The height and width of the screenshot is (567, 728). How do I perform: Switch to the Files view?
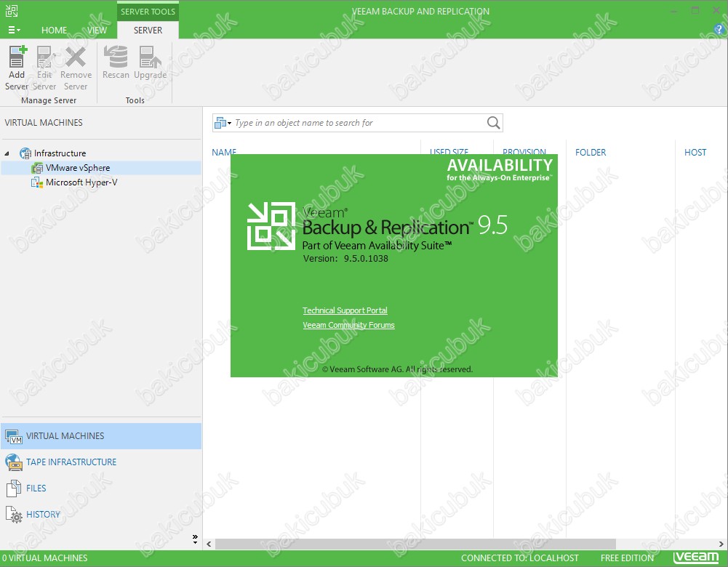36,488
